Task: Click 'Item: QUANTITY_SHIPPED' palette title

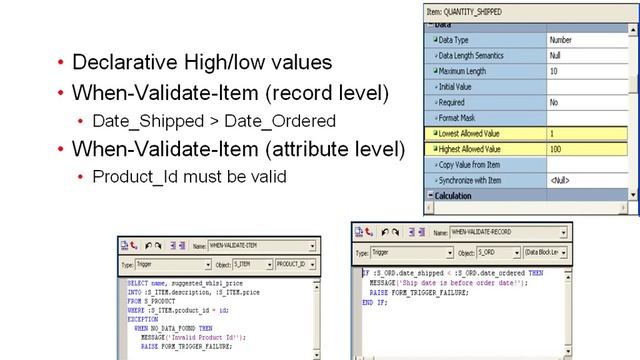Action: [x=464, y=12]
